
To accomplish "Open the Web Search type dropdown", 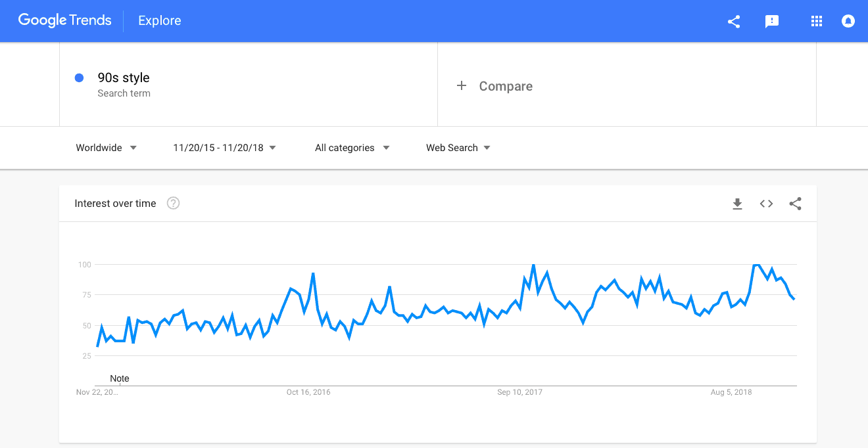I will click(x=458, y=148).
